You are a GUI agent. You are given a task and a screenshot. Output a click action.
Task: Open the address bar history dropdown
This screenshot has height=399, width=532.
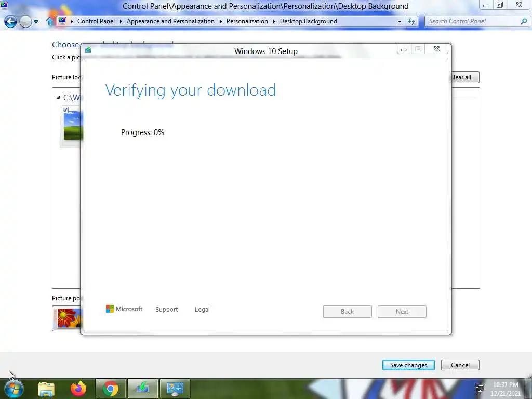point(400,21)
